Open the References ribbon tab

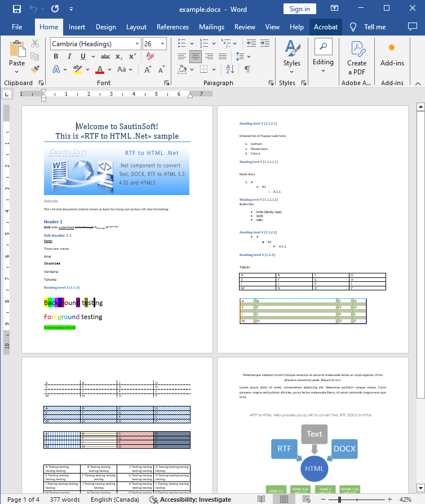click(x=172, y=27)
